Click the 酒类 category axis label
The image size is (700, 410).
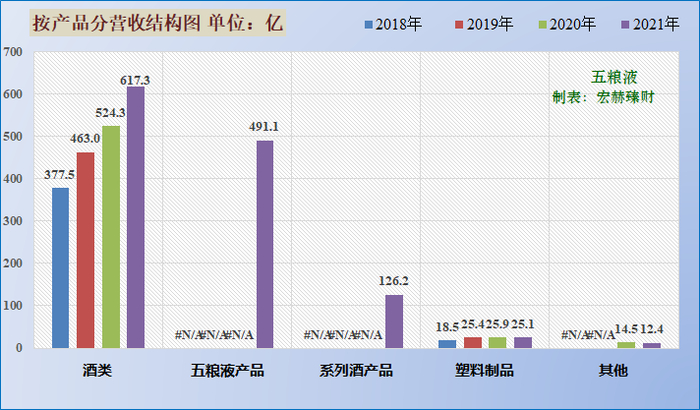click(97, 370)
